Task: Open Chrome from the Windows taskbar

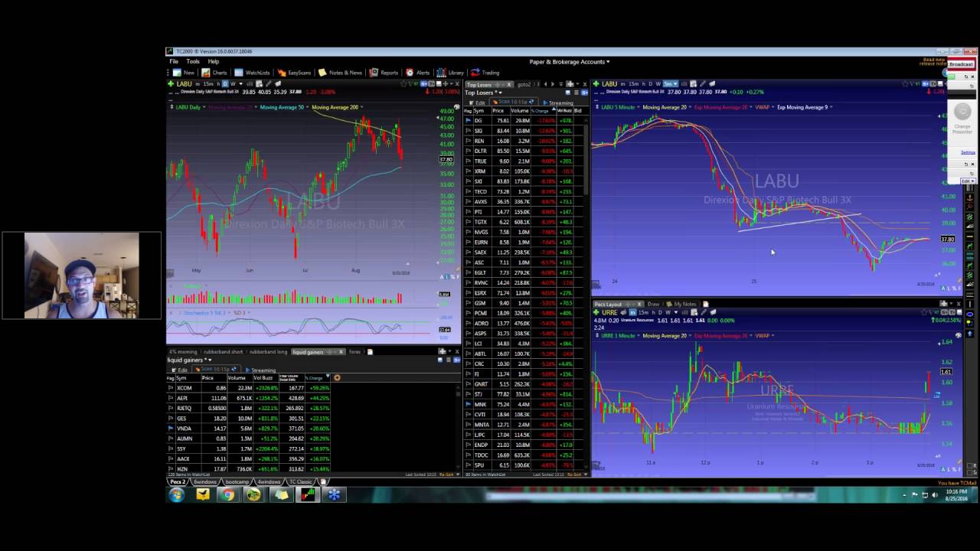Action: click(227, 495)
